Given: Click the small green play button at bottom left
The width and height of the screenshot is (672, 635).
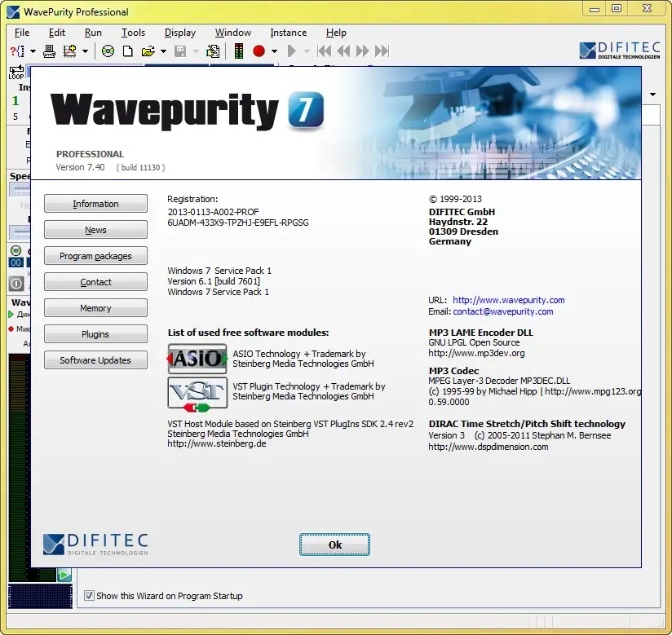Looking at the screenshot, I should pos(64,575).
